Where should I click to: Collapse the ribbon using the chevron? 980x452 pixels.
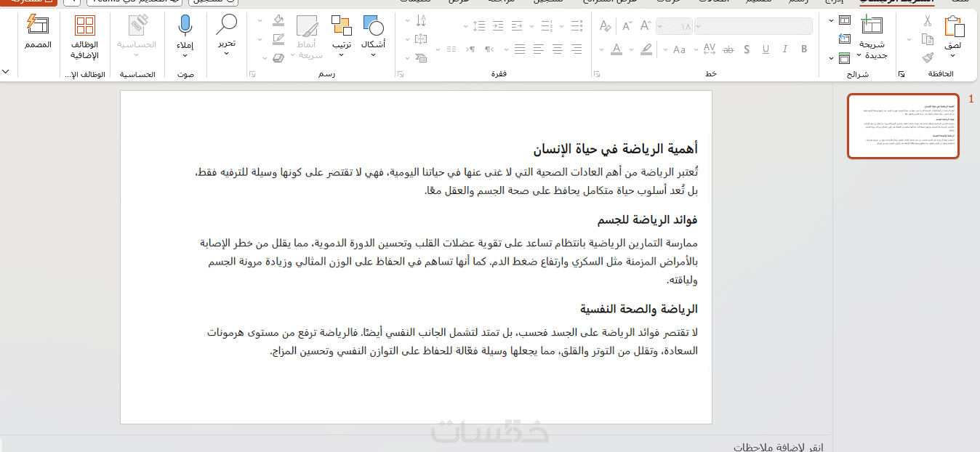click(6, 71)
